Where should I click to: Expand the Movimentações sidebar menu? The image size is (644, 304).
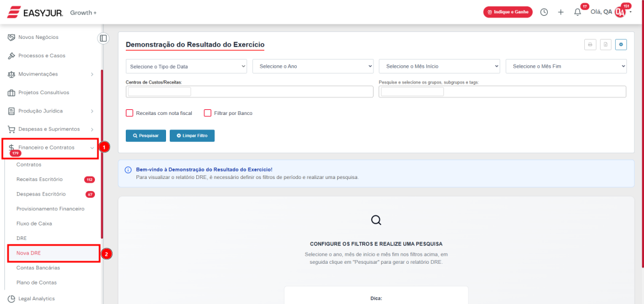pyautogui.click(x=50, y=74)
